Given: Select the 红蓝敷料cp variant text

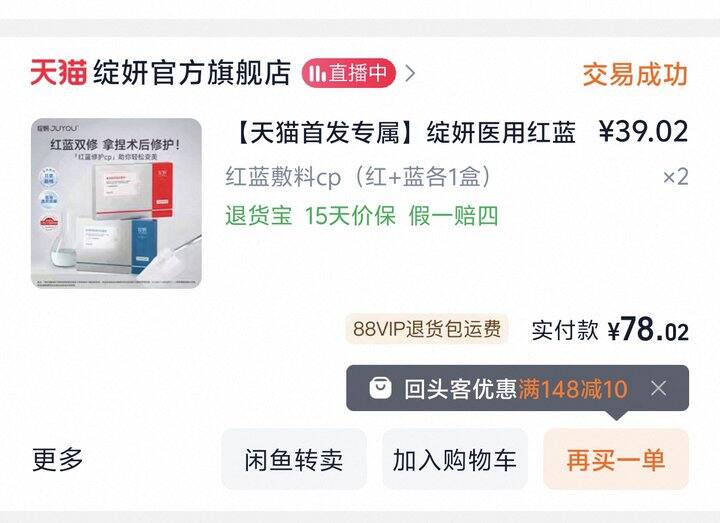Looking at the screenshot, I should point(358,177).
